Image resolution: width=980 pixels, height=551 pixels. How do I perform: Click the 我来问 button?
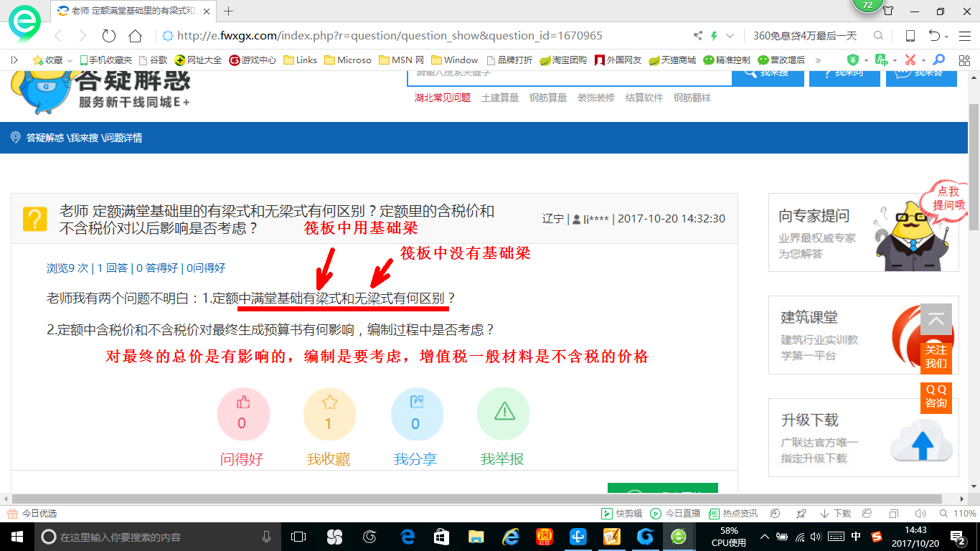coord(844,77)
